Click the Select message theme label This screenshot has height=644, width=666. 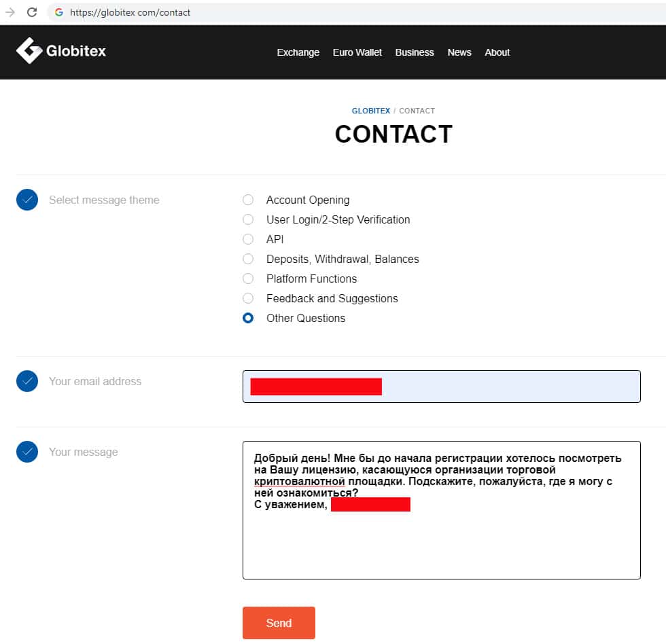click(x=104, y=200)
